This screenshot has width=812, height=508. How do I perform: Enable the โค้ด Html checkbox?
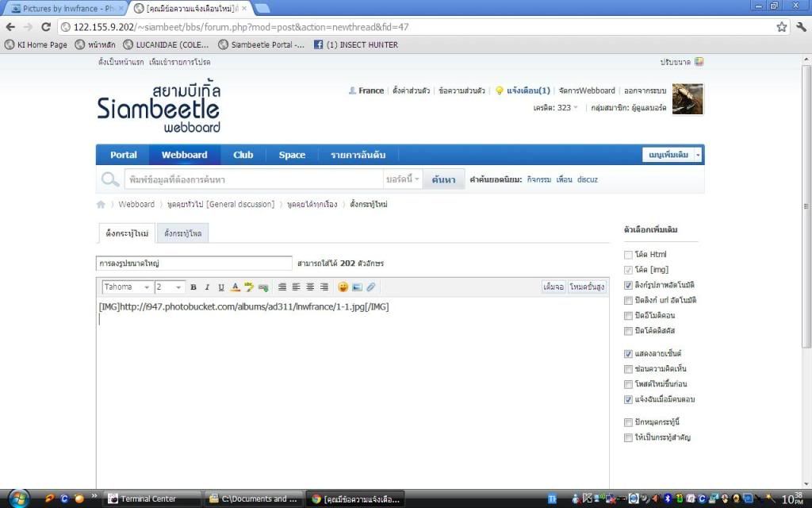click(628, 255)
